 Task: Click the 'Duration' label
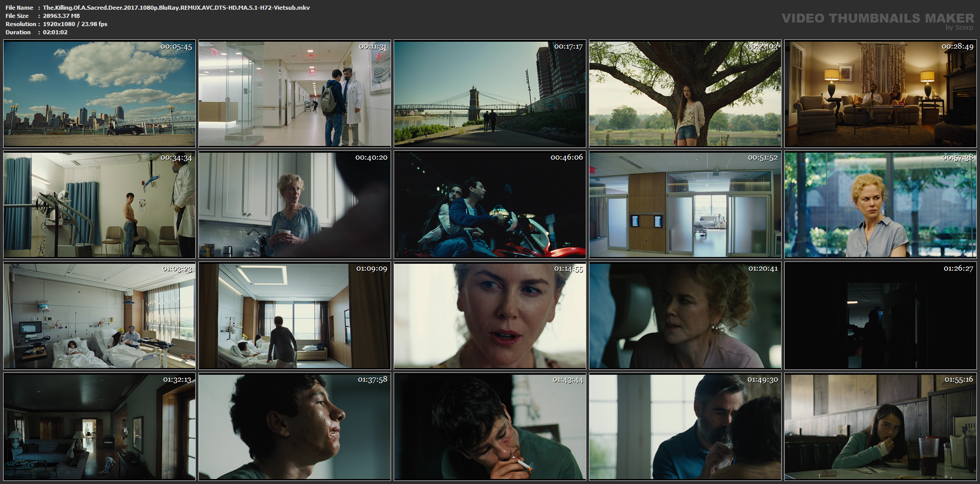click(18, 32)
